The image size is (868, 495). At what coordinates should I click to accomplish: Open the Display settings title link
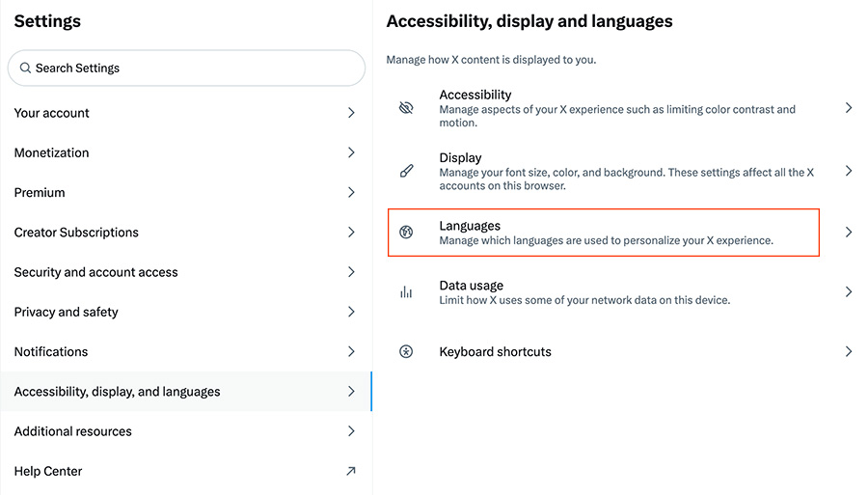[x=460, y=158]
